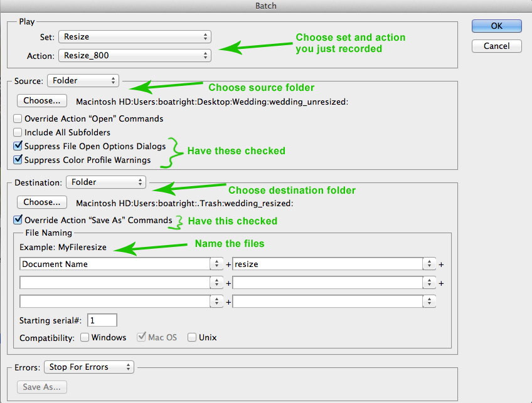Choose the source folder with Choose button
532x403 pixels.
(42, 101)
